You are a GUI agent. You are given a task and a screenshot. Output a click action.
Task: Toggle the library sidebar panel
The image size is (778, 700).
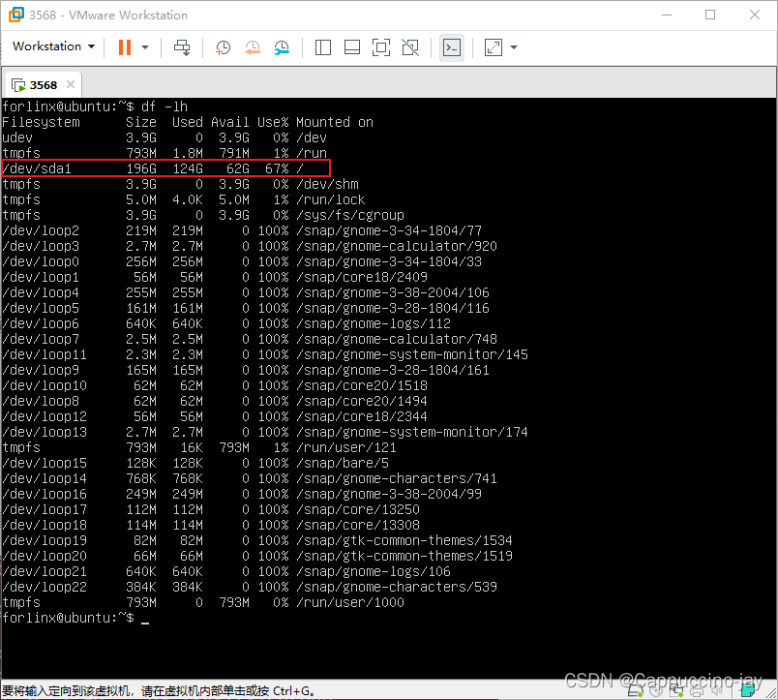323,47
